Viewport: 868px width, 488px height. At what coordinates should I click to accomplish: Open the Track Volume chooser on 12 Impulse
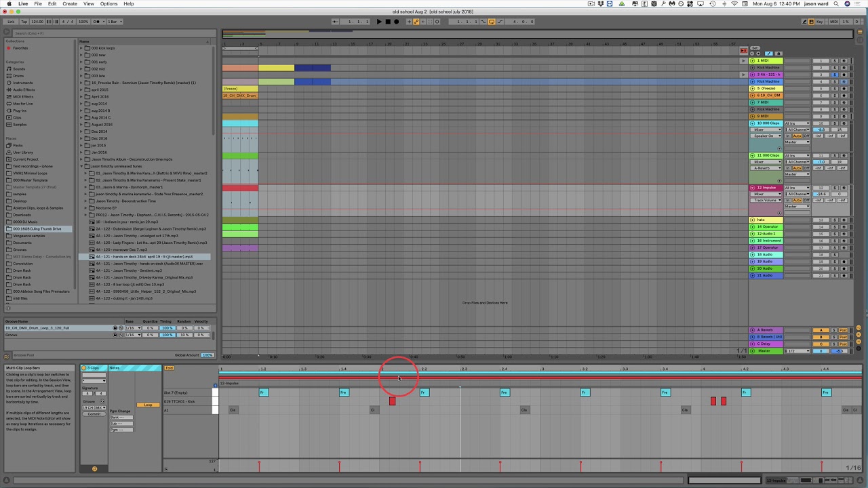766,200
